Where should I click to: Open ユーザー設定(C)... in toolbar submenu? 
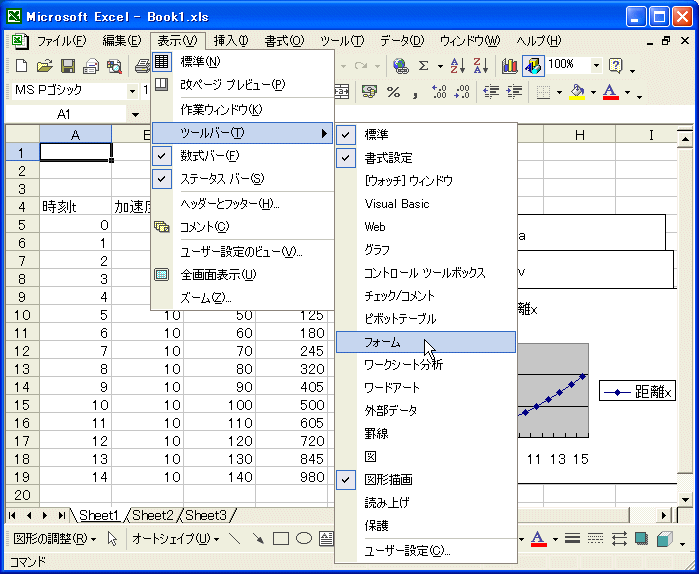(x=426, y=551)
